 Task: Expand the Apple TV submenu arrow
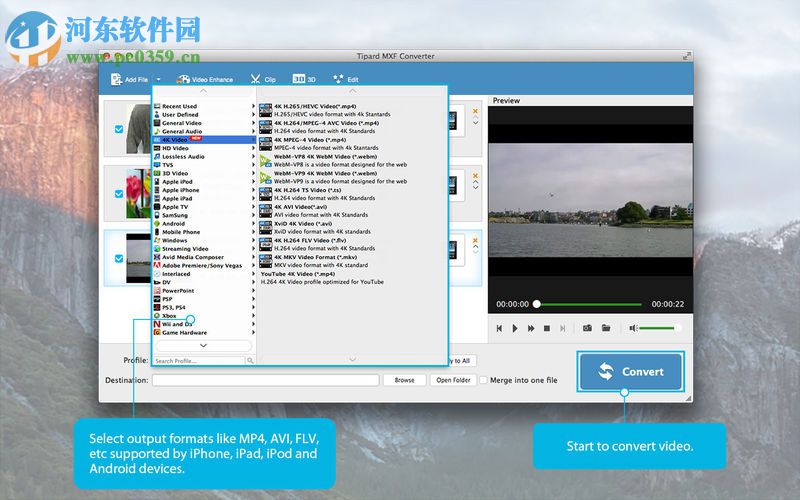click(253, 207)
